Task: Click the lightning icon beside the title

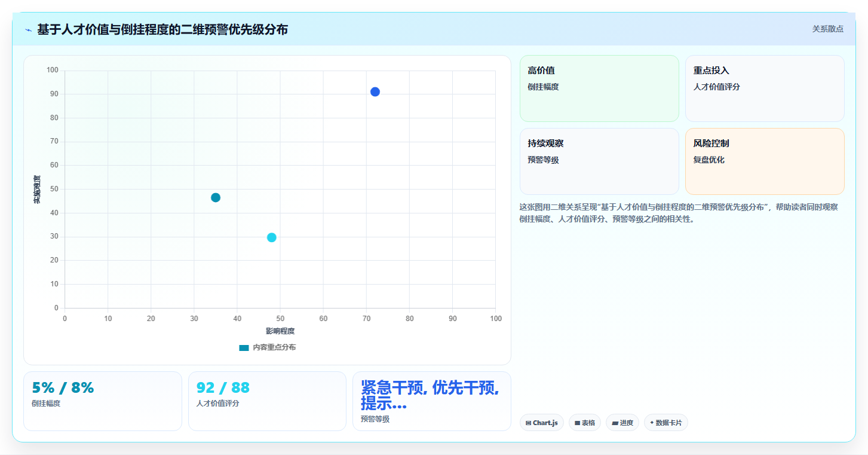Action: coord(28,30)
